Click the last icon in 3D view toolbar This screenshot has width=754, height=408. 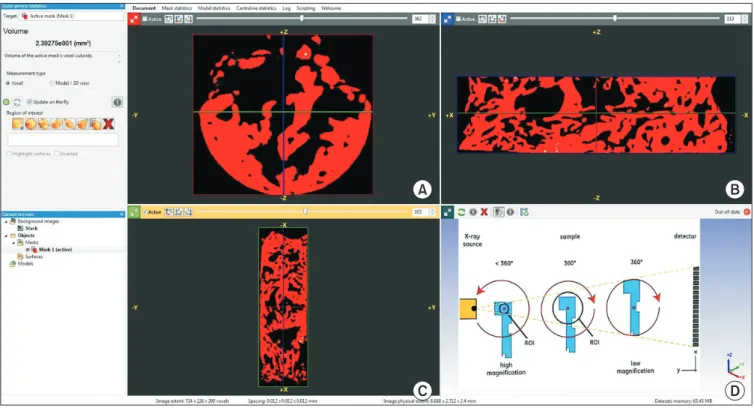point(524,212)
